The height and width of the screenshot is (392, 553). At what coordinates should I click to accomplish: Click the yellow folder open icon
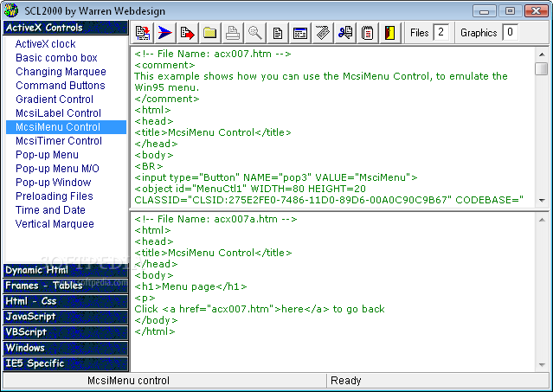point(209,33)
